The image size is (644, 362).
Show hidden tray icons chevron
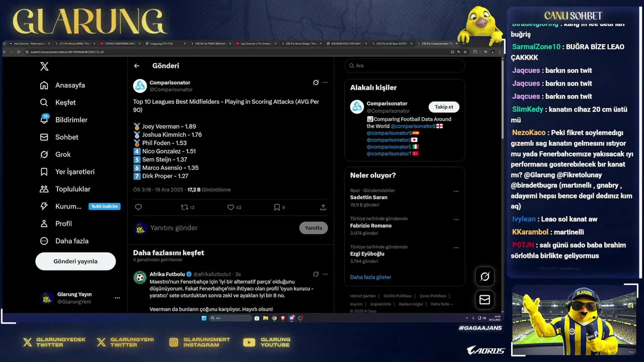coord(467,318)
